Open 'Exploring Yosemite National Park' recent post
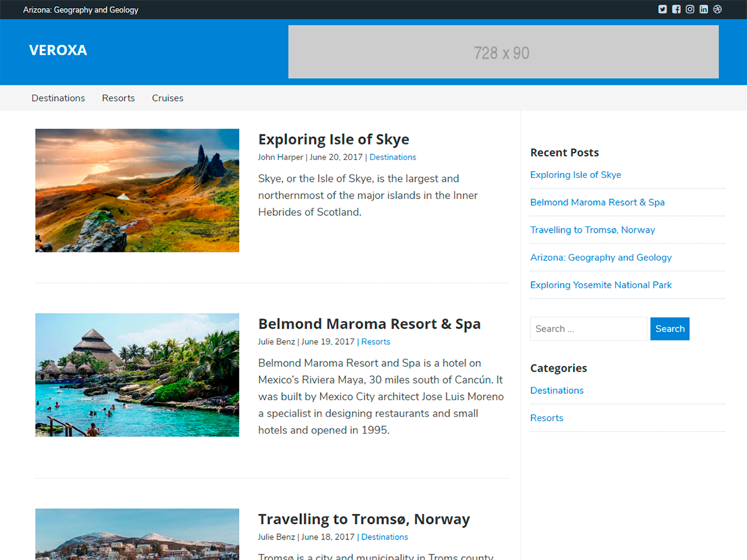 (x=601, y=284)
